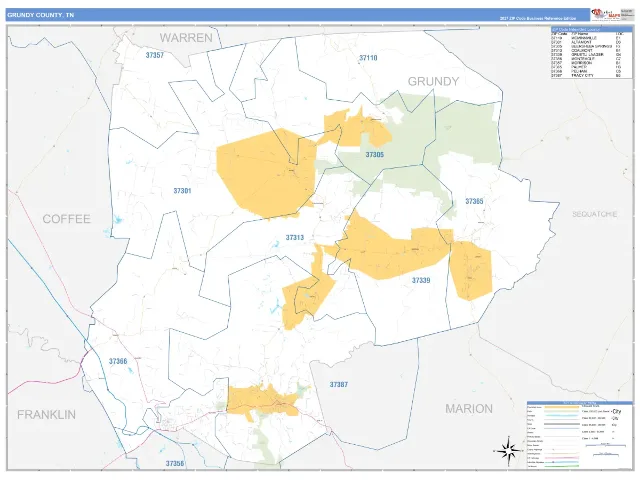640x480 pixels.
Task: Click the ZIP code 37301 label
Action: click(x=182, y=191)
